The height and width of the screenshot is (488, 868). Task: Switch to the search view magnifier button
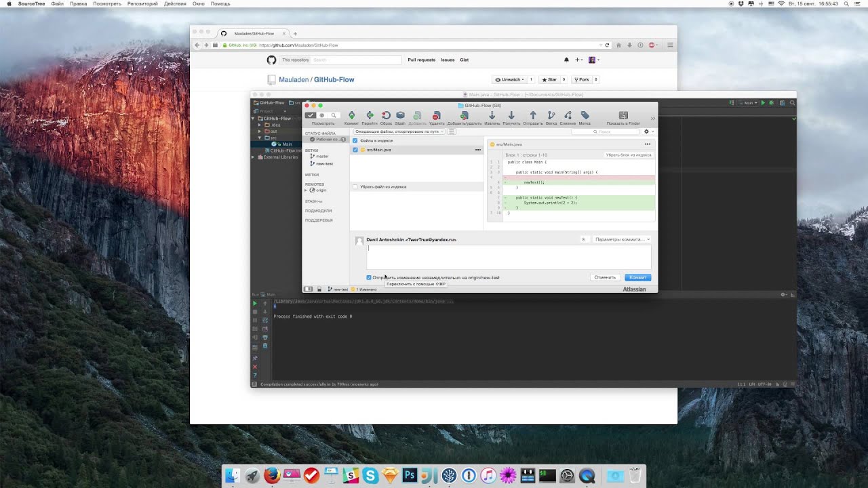pos(334,115)
